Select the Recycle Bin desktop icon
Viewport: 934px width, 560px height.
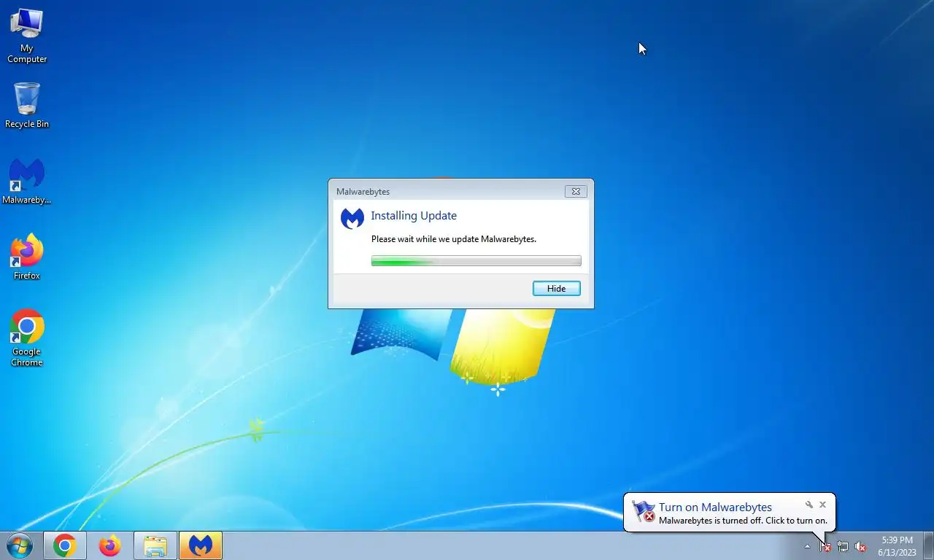tap(27, 106)
